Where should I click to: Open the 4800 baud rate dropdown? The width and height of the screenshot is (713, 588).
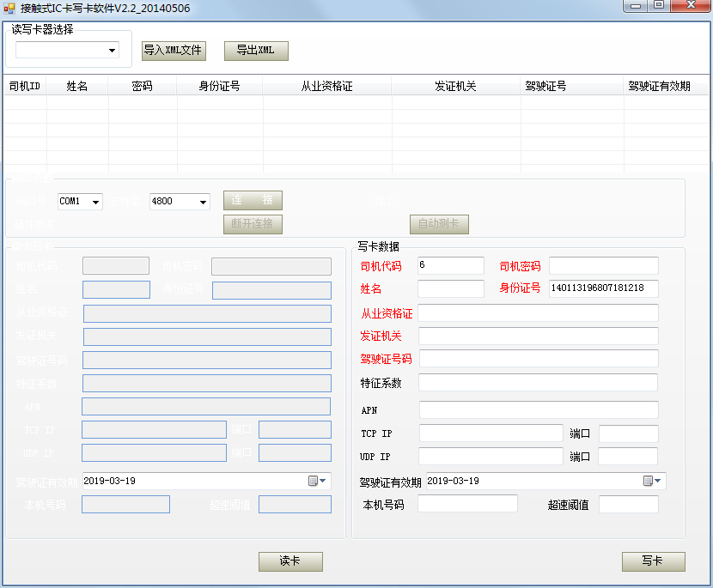tap(203, 202)
